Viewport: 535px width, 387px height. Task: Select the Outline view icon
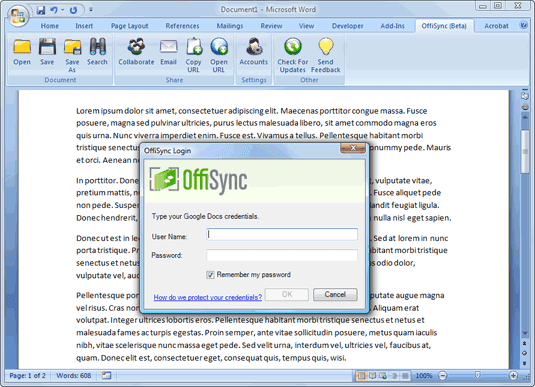click(394, 376)
